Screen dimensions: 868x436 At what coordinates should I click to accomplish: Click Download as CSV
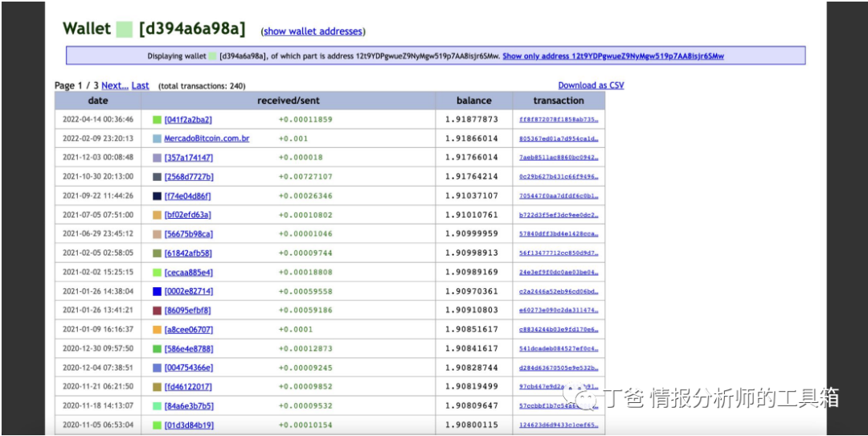pos(591,85)
